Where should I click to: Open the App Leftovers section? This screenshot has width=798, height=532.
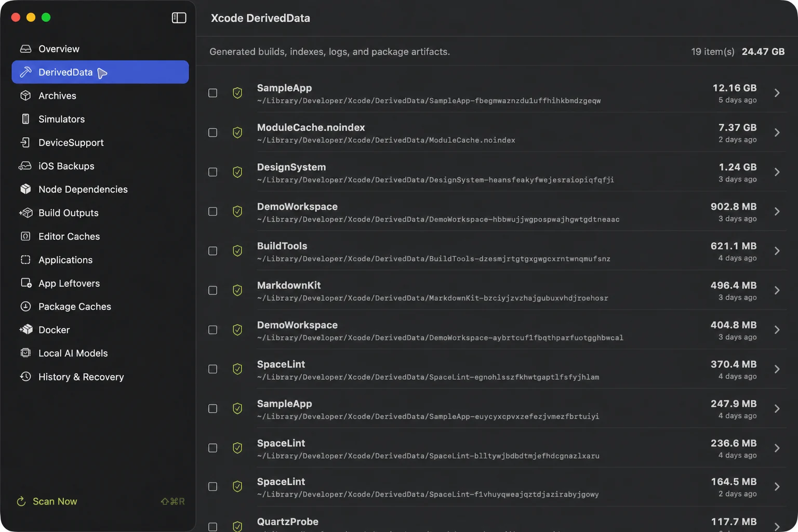click(x=100, y=283)
